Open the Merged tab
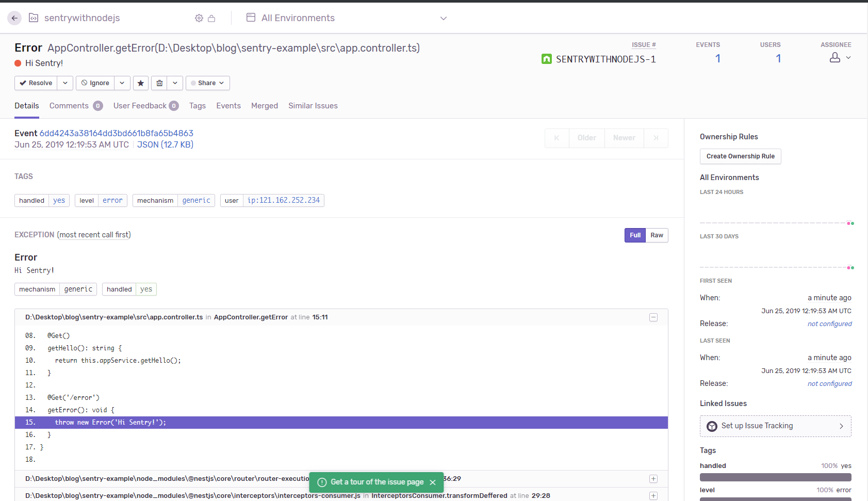Screen dimensions: 868x501 [x=265, y=106]
